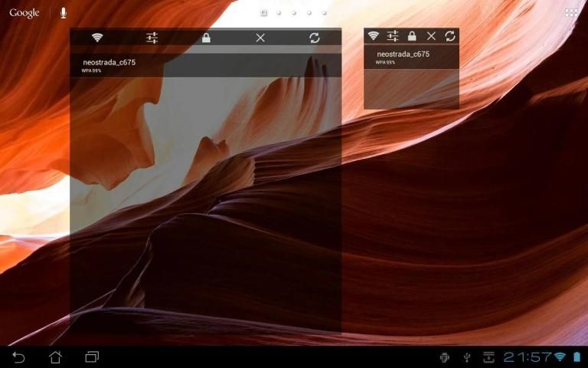588x368 pixels.
Task: Show recent apps from the navigation bar
Action: 92,357
